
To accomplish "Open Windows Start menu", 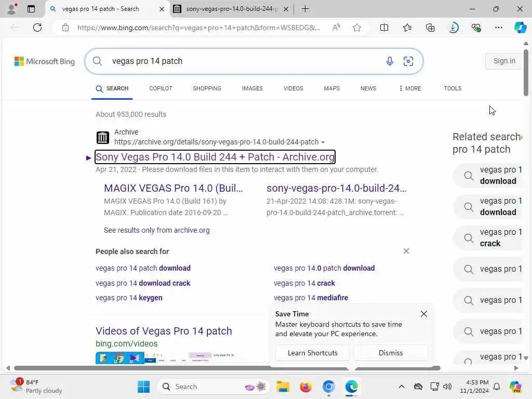I will [143, 387].
